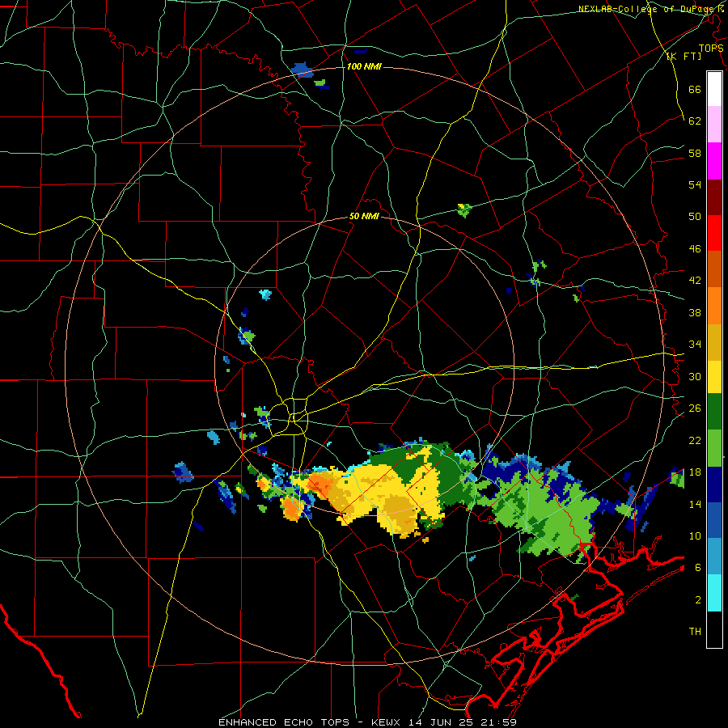The image size is (728, 728).
Task: Click the legend value 10
Action: pos(695,536)
